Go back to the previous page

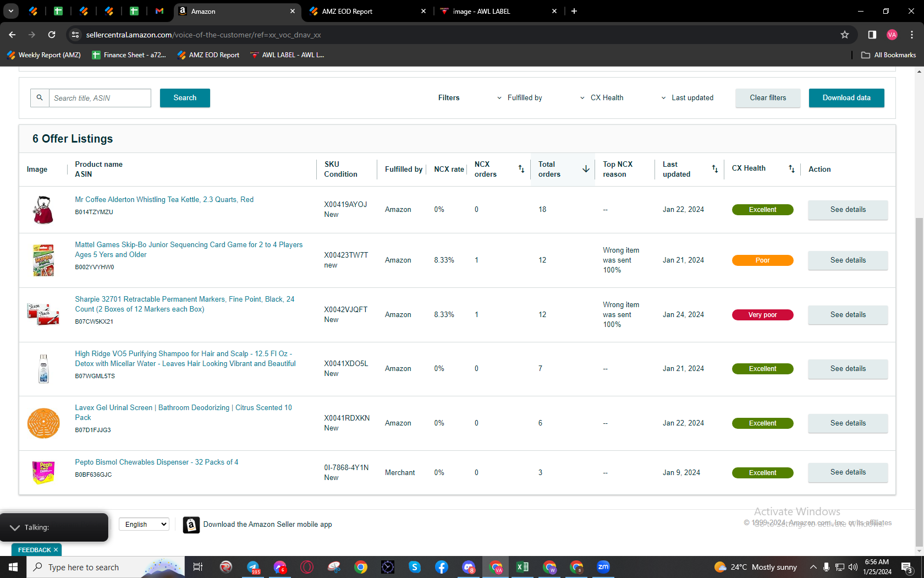(x=12, y=35)
